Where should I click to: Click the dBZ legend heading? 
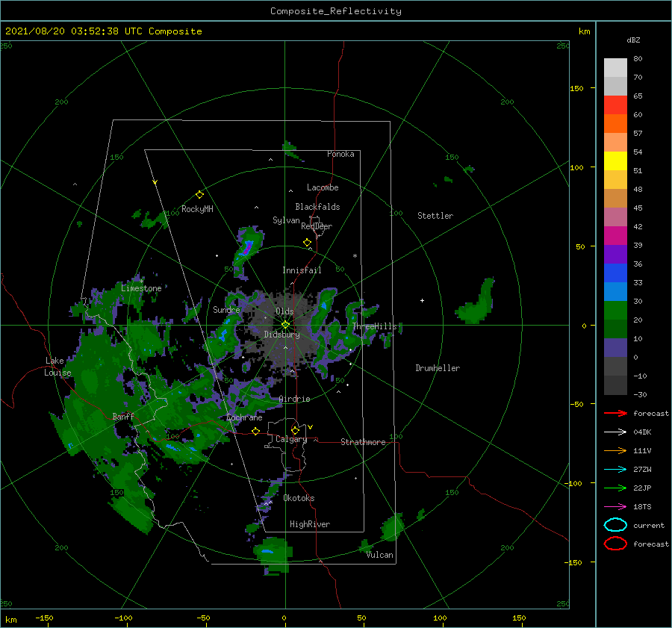pos(633,40)
